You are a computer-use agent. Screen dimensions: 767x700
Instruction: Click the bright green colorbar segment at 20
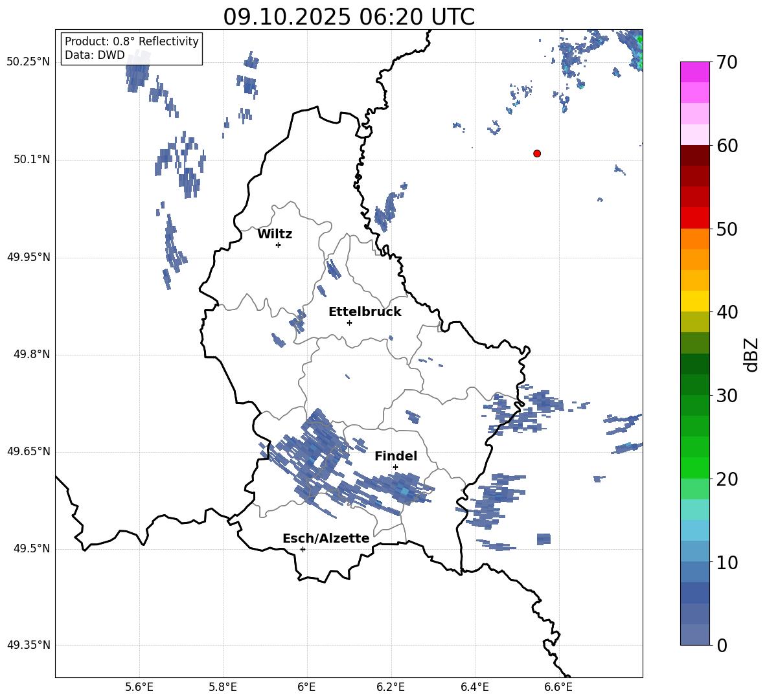pos(694,468)
